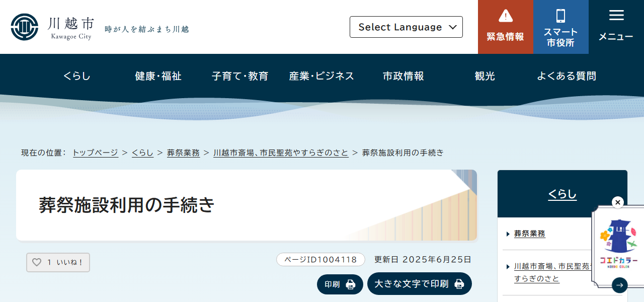Follow the 葬祭業務 breadcrumb link
The width and height of the screenshot is (644, 302).
click(183, 153)
